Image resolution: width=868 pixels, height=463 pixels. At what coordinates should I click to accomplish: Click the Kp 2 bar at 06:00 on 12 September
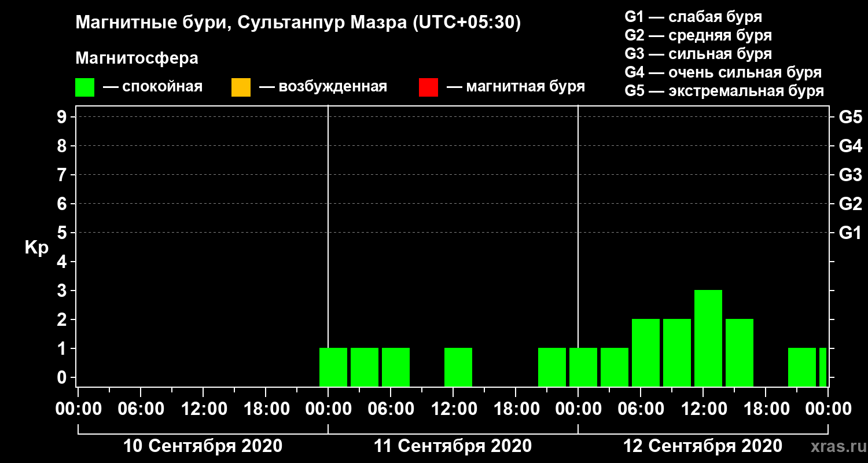646,352
